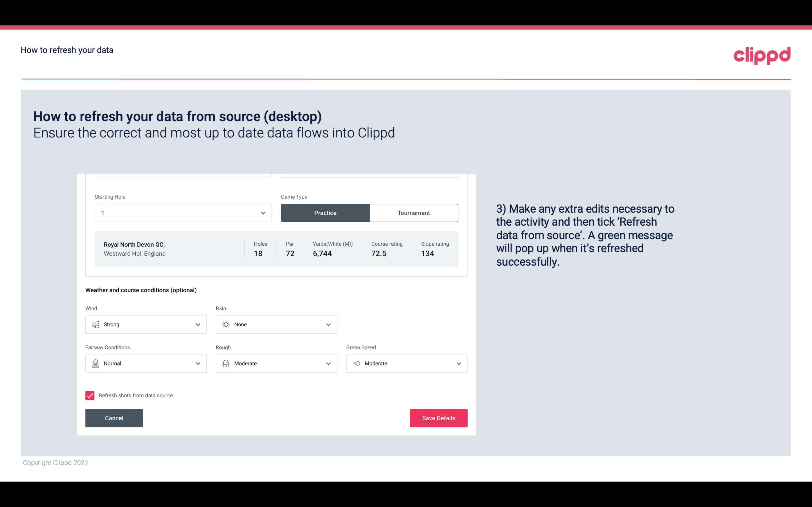Image resolution: width=812 pixels, height=507 pixels.
Task: Click the wind condition icon
Action: pyautogui.click(x=95, y=324)
